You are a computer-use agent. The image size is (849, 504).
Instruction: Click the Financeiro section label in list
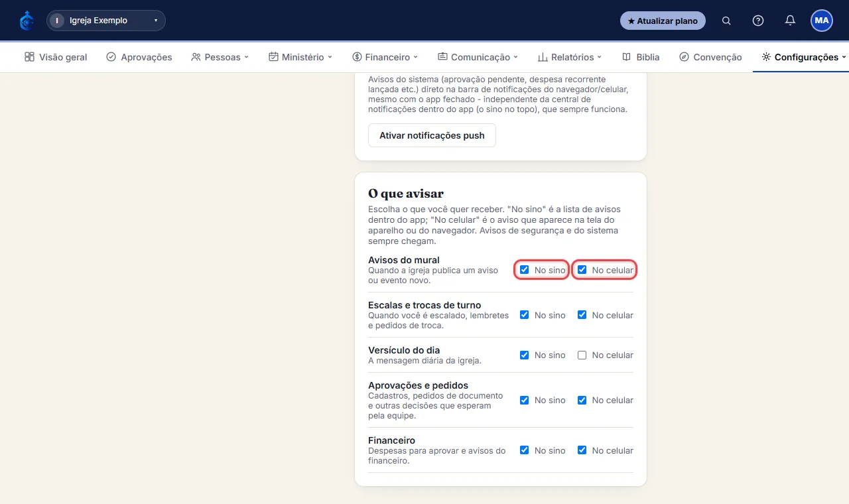click(x=391, y=440)
